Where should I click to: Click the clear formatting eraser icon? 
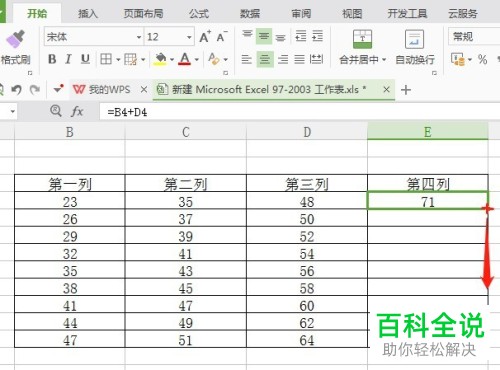(214, 59)
